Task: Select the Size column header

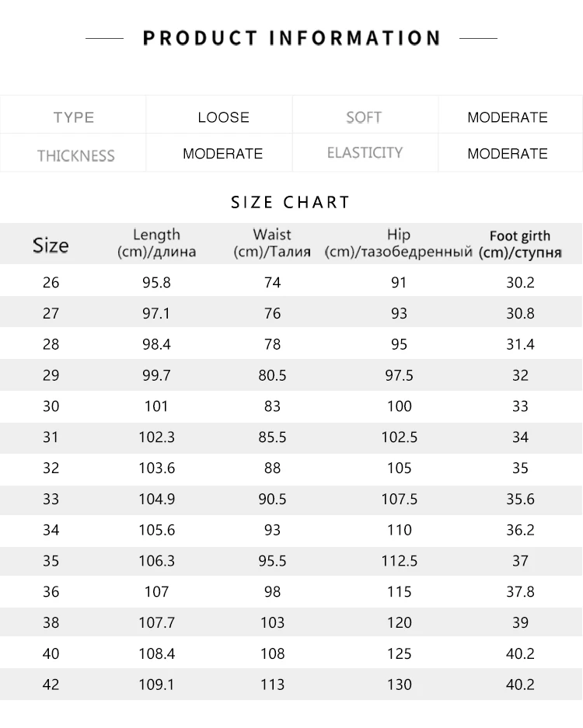Action: (51, 245)
